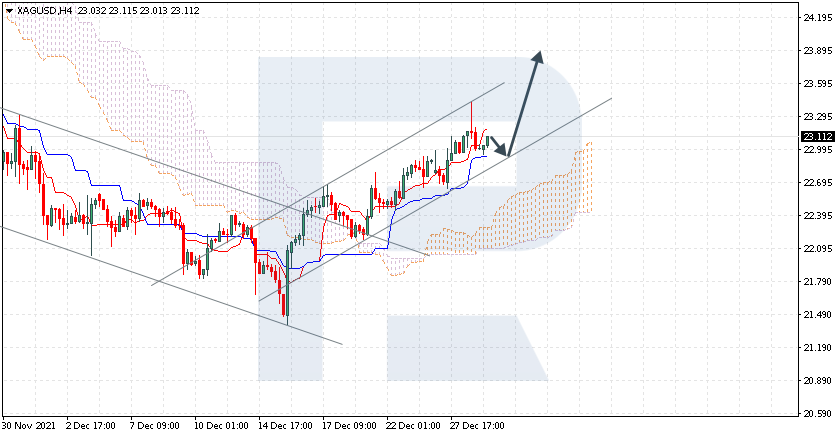Click the XAGUSD,H4 chart title dropdown triangle

9,11
